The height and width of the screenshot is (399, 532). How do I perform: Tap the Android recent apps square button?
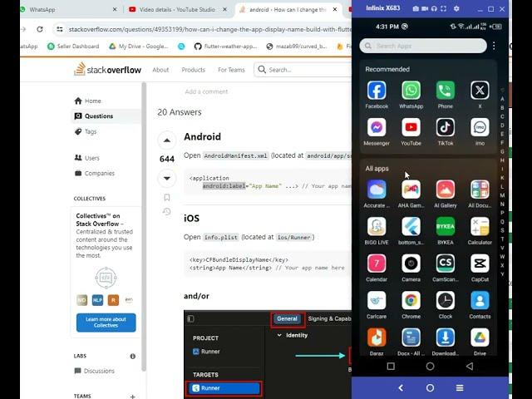pyautogui.click(x=391, y=366)
